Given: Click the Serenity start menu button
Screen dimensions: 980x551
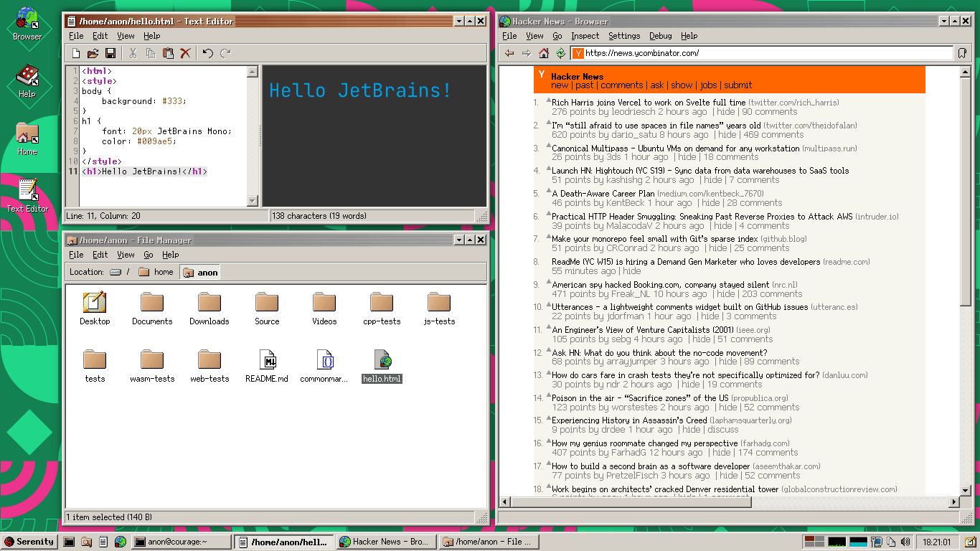Looking at the screenshot, I should point(29,542).
